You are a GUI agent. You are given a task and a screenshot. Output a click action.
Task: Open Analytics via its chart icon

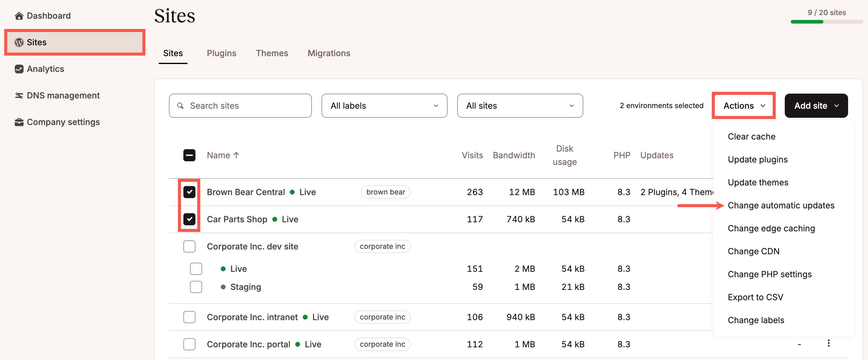point(19,69)
